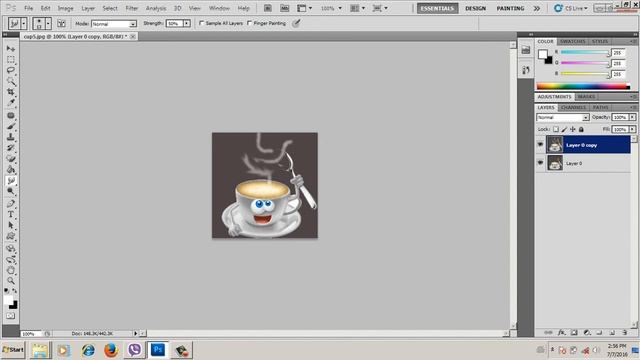Toggle lock transparent pixels
Image resolution: width=640 pixels, height=360 pixels.
[x=556, y=129]
